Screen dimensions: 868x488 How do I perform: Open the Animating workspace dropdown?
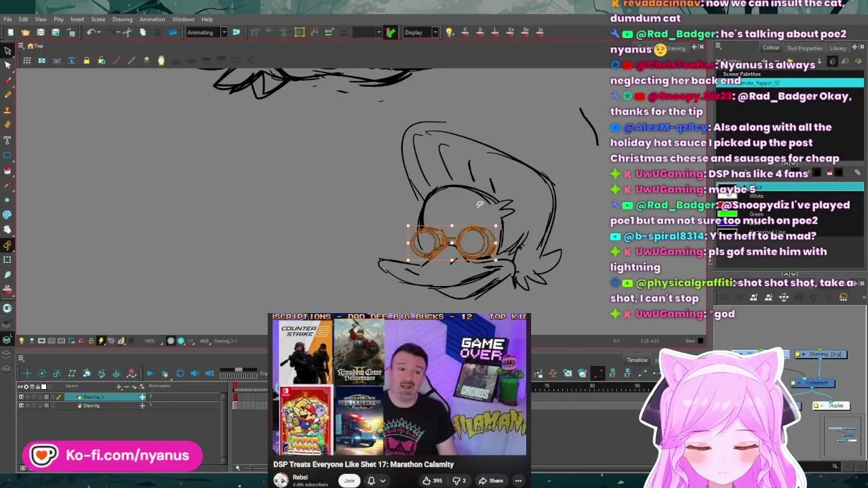tap(224, 33)
